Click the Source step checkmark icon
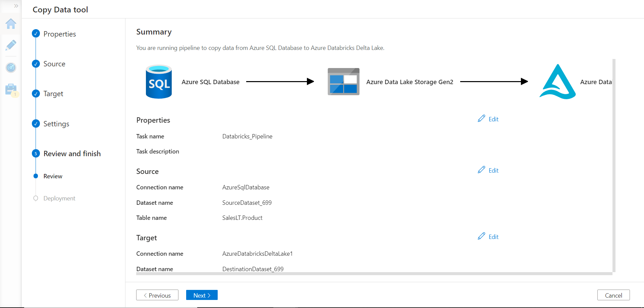644x308 pixels. pos(36,64)
